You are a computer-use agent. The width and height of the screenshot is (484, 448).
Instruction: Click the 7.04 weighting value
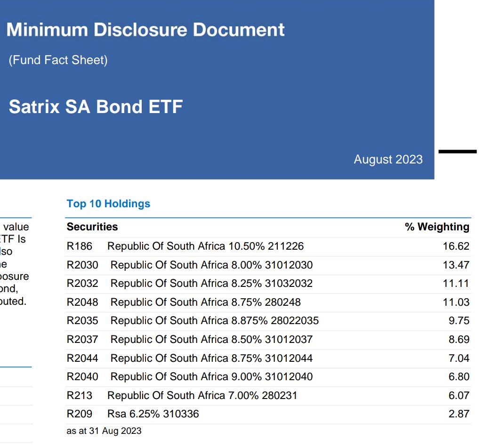pyautogui.click(x=459, y=358)
